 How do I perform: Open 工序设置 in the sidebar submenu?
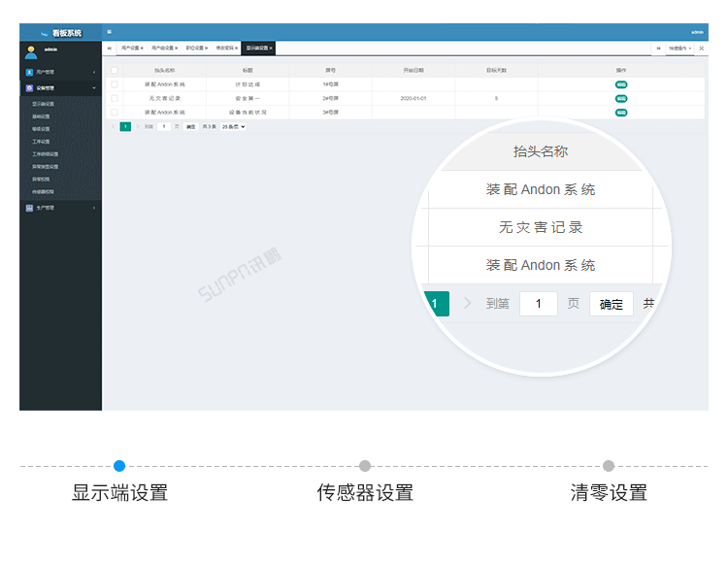(41, 142)
